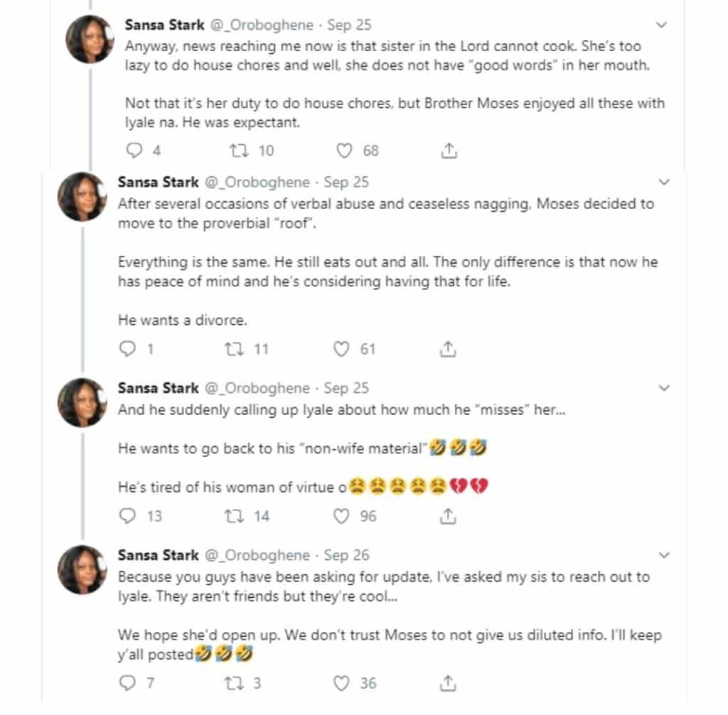Like the tweet with 68 likes
Screen dimensions: 728x715
[345, 151]
